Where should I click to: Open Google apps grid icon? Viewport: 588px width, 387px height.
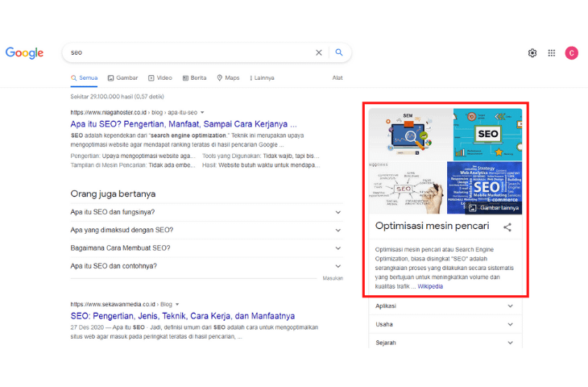coord(551,53)
